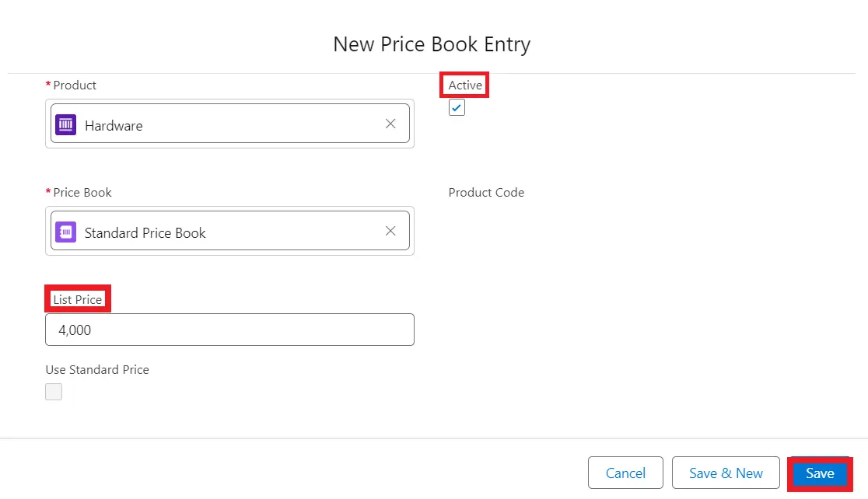Screen dimensions: 868x499
Task: Click the New Price Book Entry heading
Action: coord(432,44)
